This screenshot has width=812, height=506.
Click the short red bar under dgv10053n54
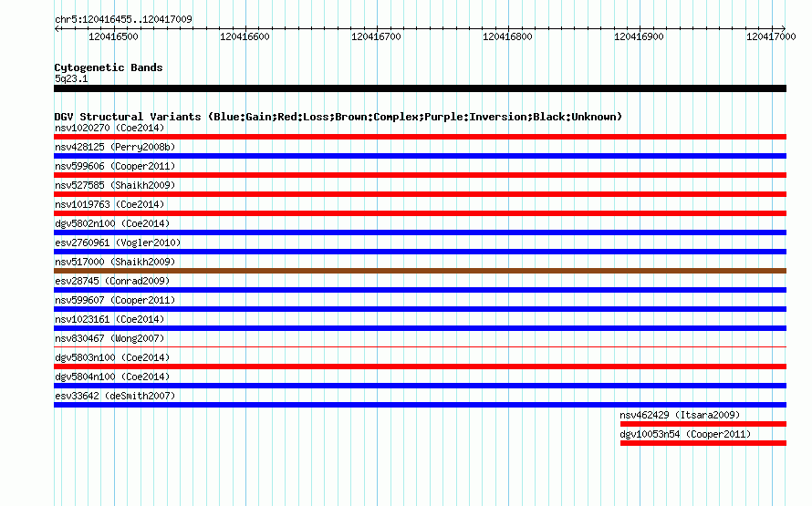(x=703, y=443)
